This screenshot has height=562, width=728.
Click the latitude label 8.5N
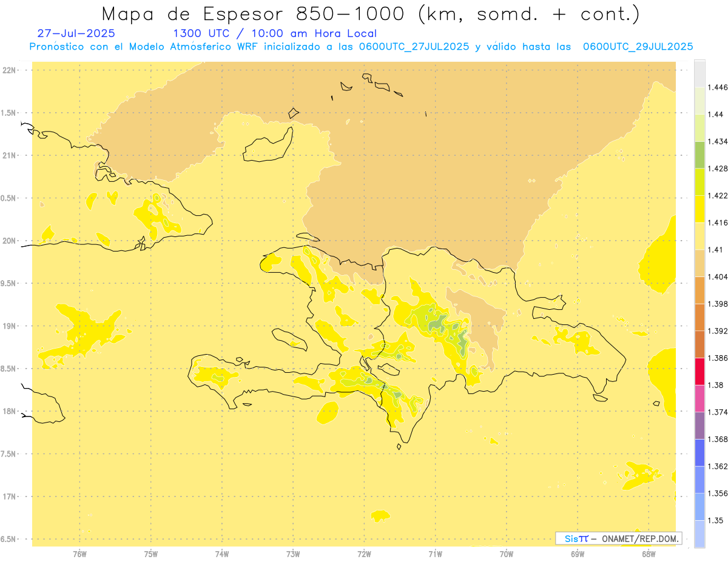point(8,369)
